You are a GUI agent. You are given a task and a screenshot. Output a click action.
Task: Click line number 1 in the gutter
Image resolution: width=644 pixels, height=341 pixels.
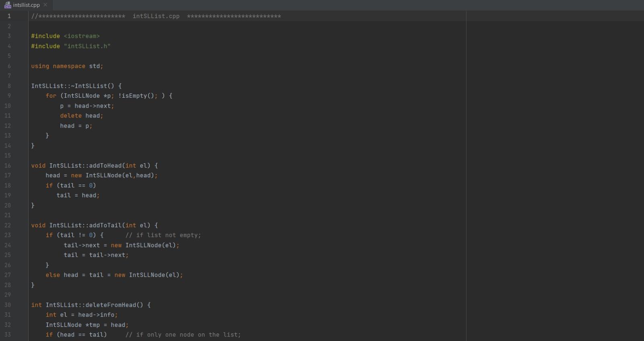(x=9, y=16)
